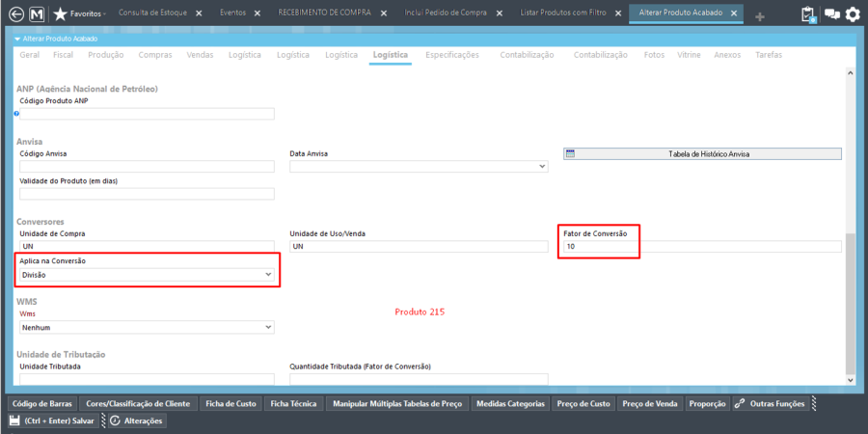Click the Proporção button
The height and width of the screenshot is (434, 868).
708,403
